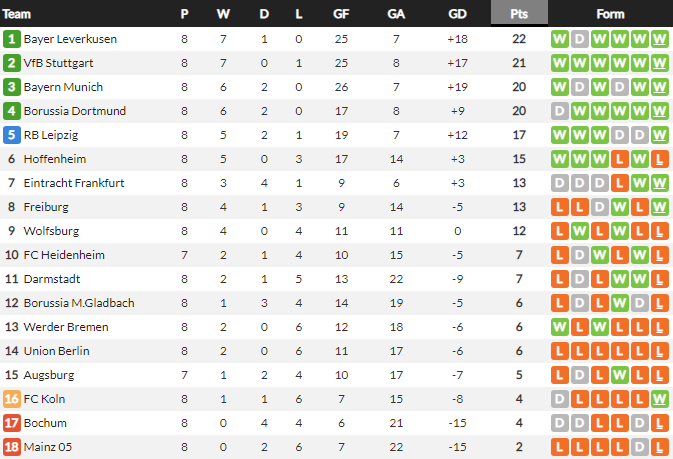This screenshot has width=673, height=459.
Task: Click the green position 1 badge
Action: pos(12,39)
